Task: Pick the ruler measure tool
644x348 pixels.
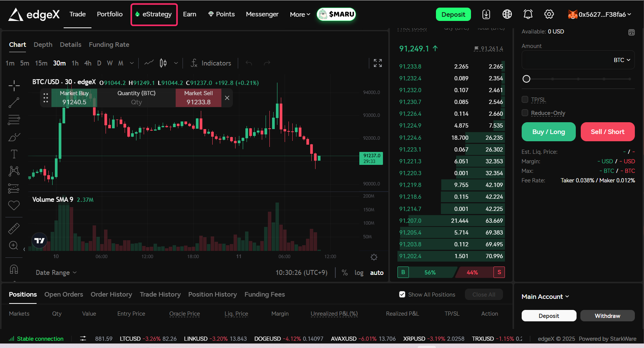Action: tap(14, 228)
